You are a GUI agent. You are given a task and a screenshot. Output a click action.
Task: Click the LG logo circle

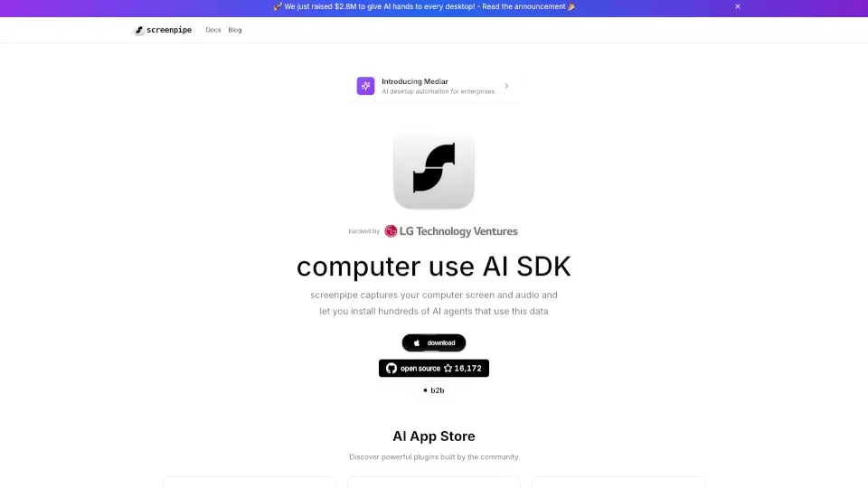(x=391, y=231)
